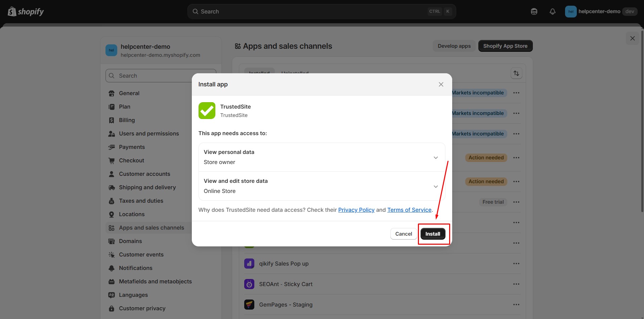Screen dimensions: 644x319
Task: Expand the View personal data permission
Action: coord(435,157)
